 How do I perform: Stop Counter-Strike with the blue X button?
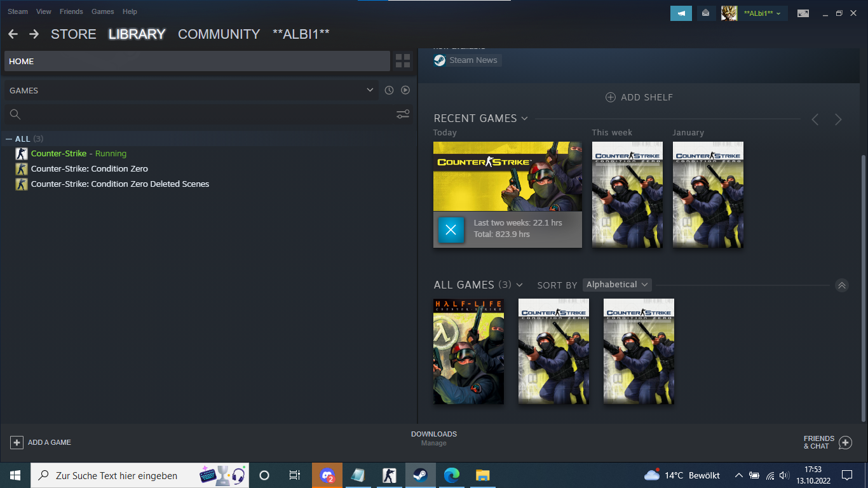451,229
